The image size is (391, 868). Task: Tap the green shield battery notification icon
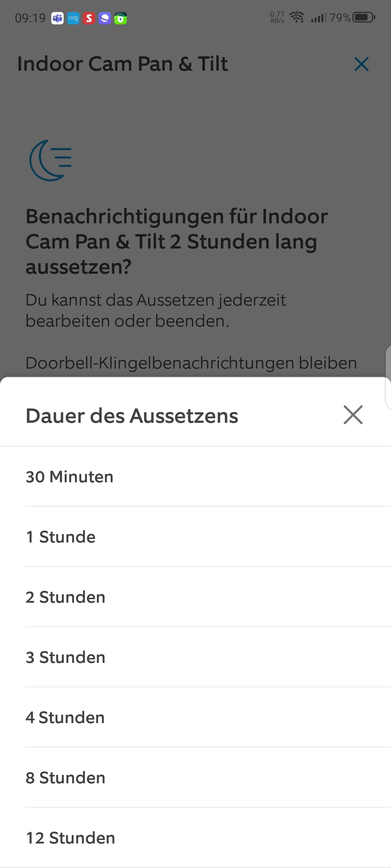[x=121, y=18]
